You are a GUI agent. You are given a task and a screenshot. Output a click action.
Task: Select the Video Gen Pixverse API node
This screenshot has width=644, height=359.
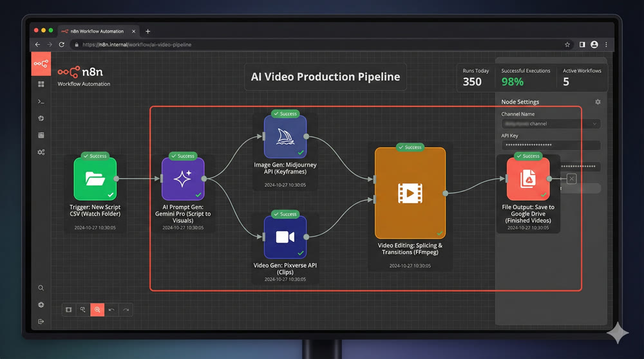[285, 237]
